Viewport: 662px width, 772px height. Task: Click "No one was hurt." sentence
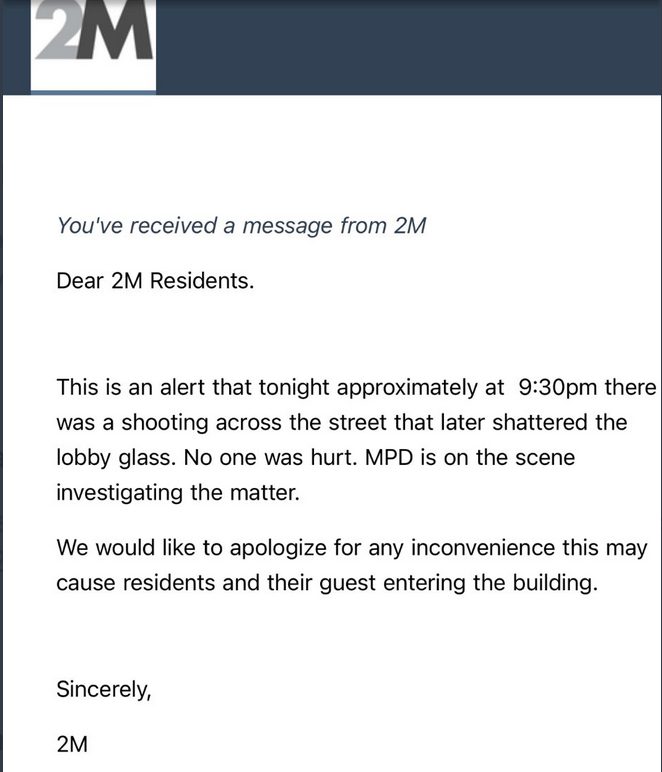tap(270, 458)
